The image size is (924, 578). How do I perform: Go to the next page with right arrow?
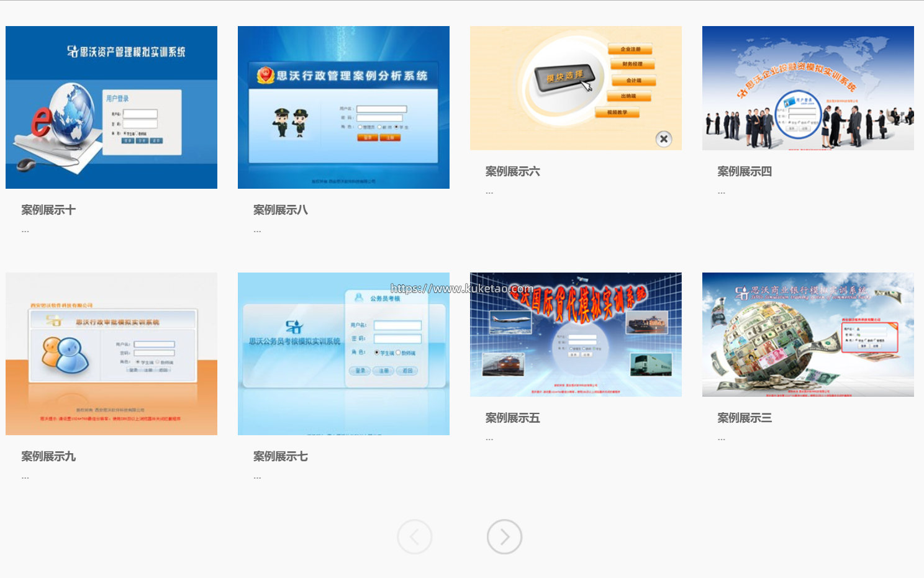tap(504, 537)
